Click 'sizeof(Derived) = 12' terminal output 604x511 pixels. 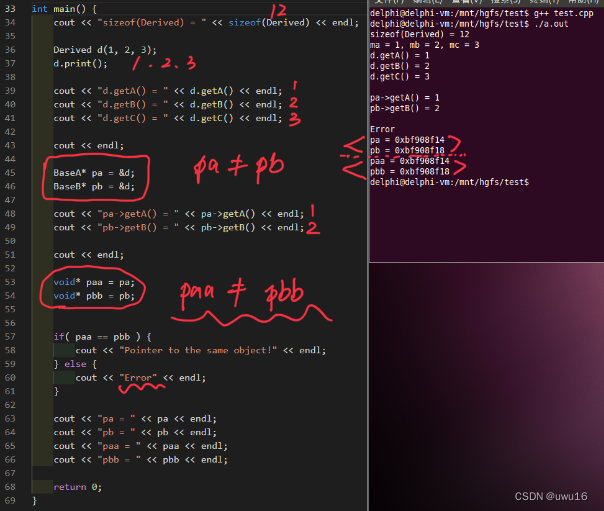coord(419,34)
